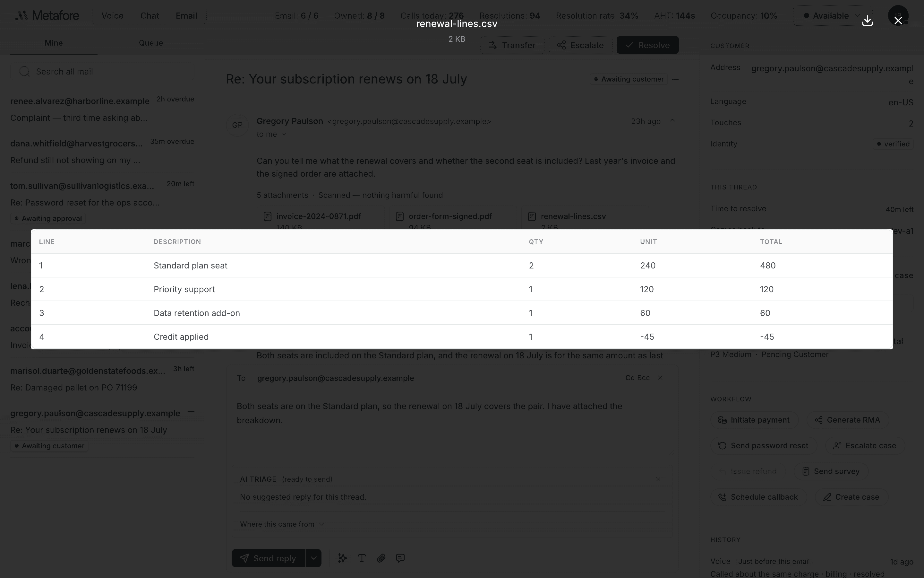This screenshot has width=924, height=578.
Task: Select the Mine mailbox tab
Action: coord(54,43)
